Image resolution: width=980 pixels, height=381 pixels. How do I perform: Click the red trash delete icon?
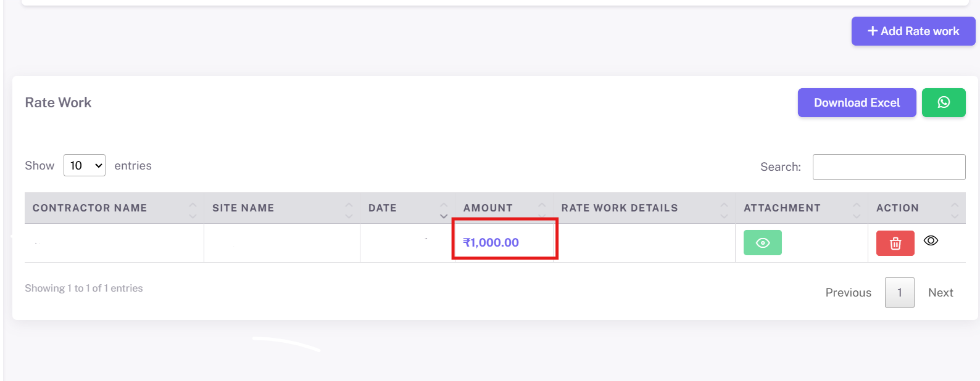click(x=895, y=244)
